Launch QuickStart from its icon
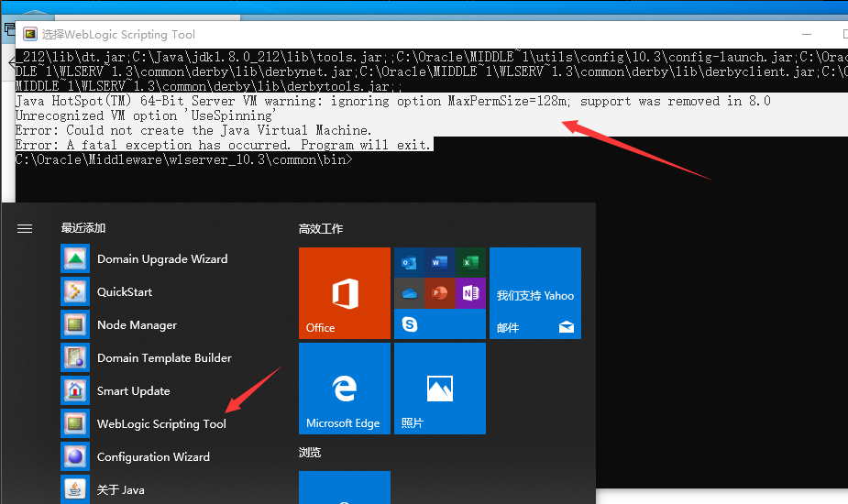848x504 pixels. pos(75,291)
